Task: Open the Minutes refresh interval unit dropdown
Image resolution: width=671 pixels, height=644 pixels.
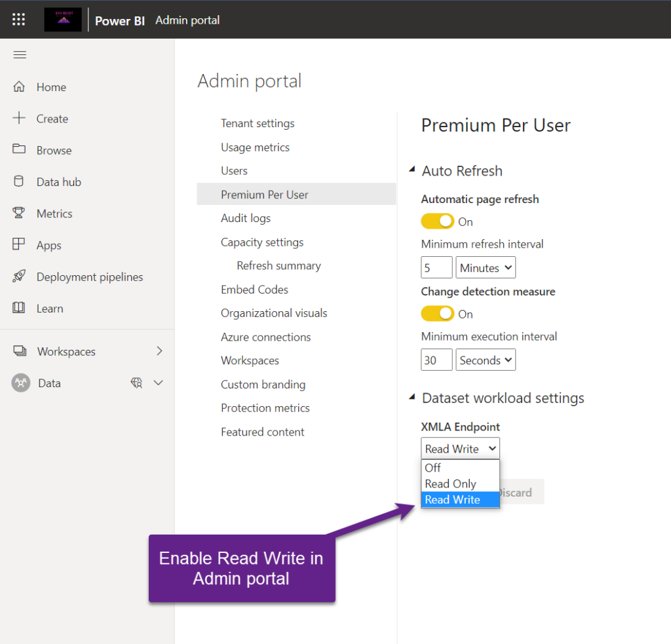Action: [x=486, y=268]
